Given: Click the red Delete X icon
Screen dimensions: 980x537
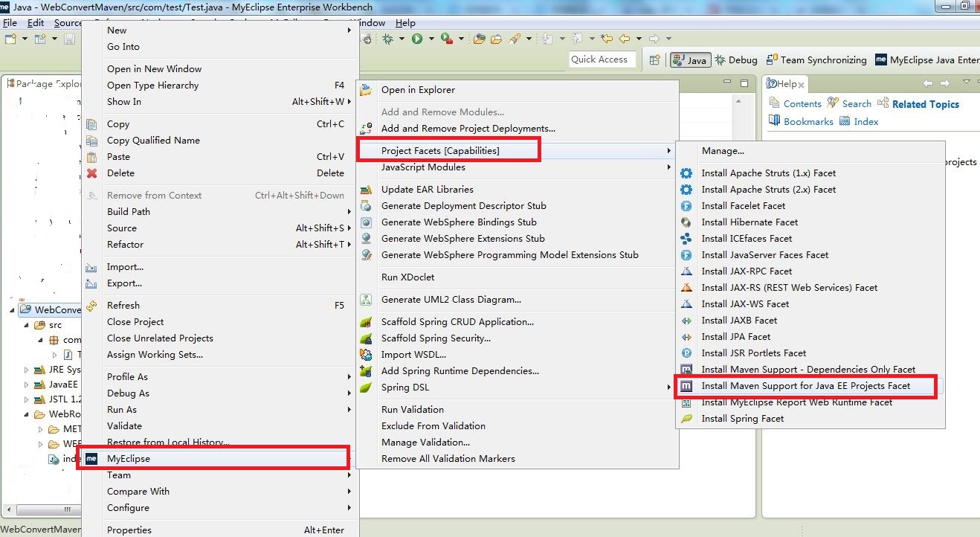Looking at the screenshot, I should [91, 173].
